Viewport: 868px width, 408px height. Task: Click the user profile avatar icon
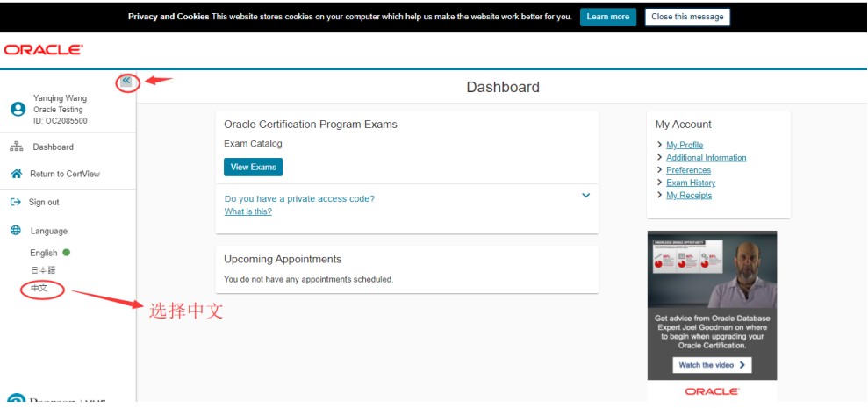click(x=18, y=110)
